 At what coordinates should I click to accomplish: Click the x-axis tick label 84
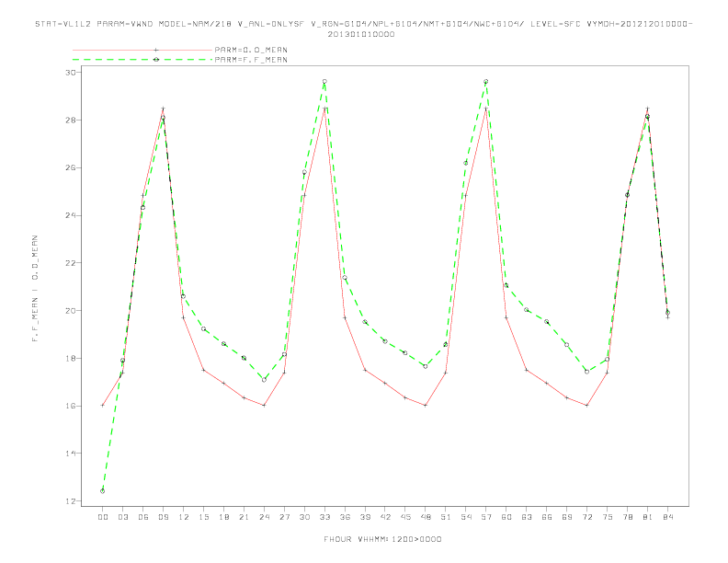tap(667, 517)
